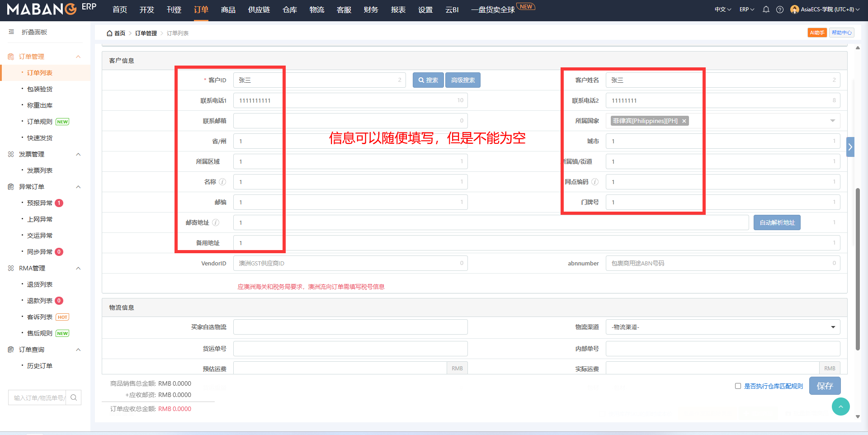Click the 自动解析地址 button
The image size is (868, 435).
click(x=777, y=222)
